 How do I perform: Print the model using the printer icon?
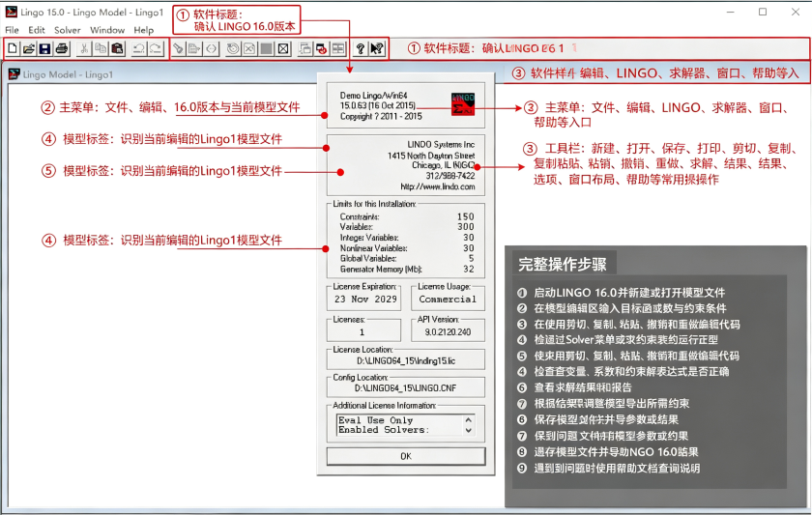[62, 48]
